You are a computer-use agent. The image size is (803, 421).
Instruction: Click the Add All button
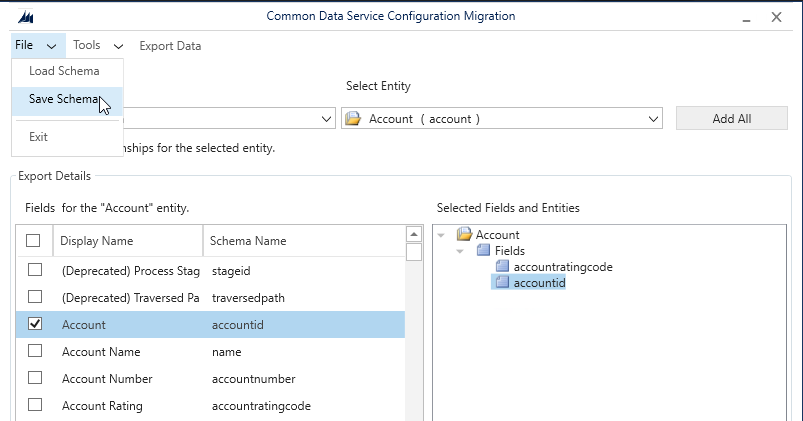[731, 118]
